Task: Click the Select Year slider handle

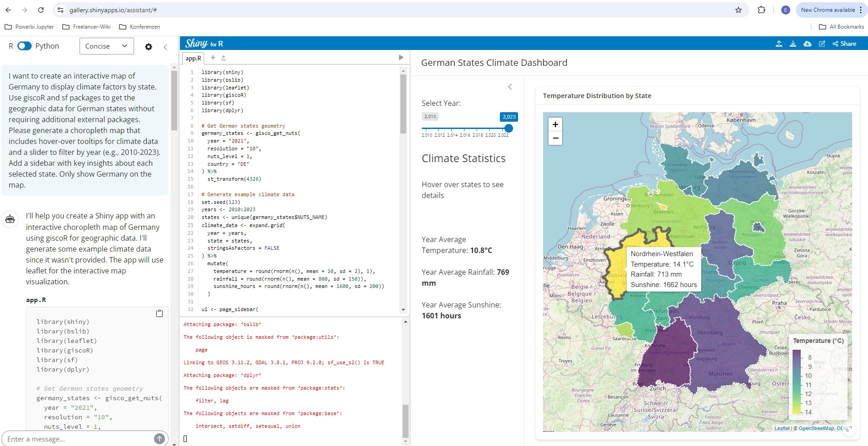Action: [509, 129]
